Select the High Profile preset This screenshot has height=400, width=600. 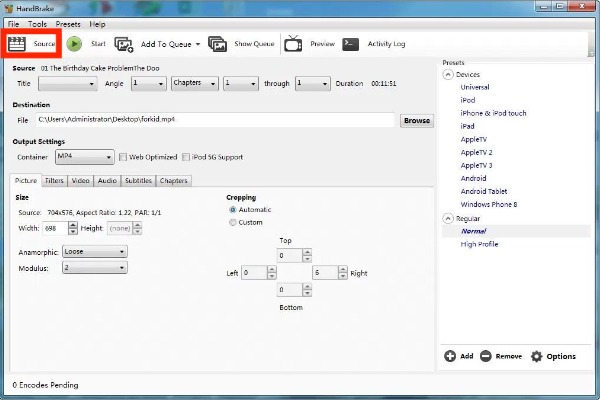(479, 244)
